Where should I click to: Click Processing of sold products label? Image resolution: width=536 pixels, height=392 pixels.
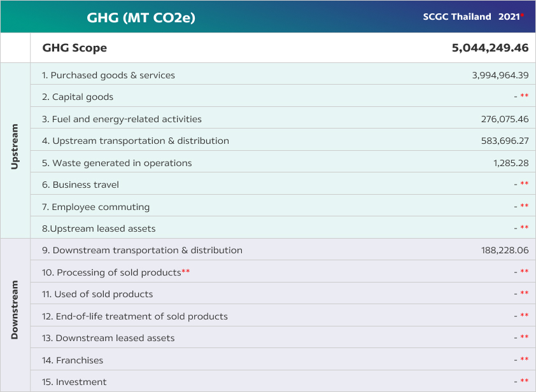tap(112, 272)
